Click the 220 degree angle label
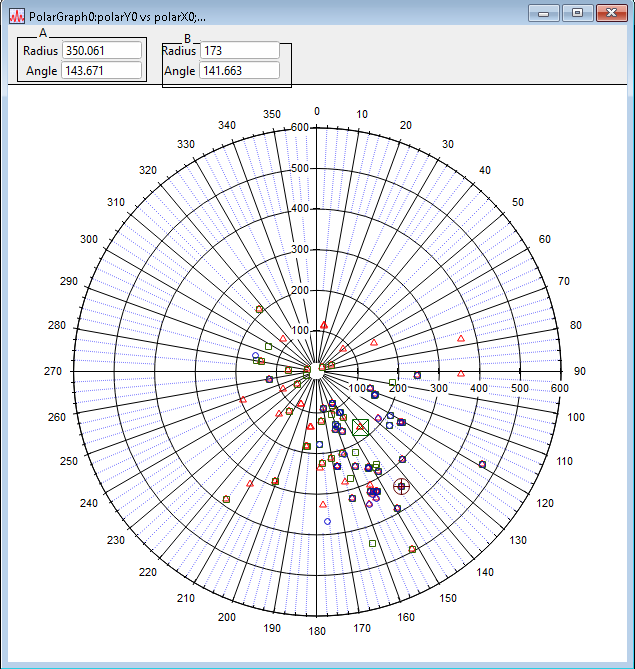Screen dimensions: 635x669 pyautogui.click(x=148, y=572)
